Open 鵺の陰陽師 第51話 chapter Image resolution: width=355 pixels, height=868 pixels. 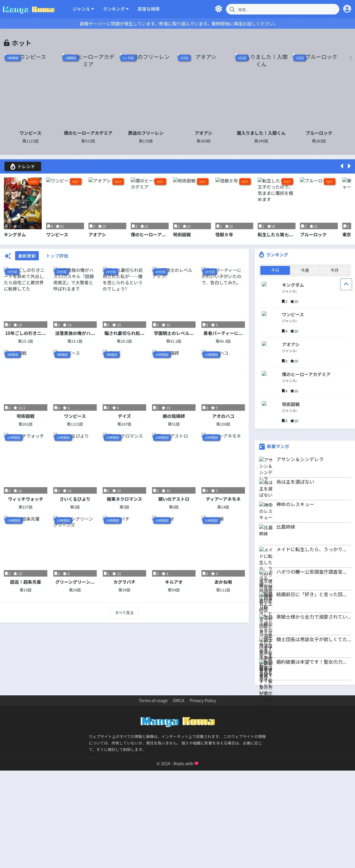tap(174, 424)
